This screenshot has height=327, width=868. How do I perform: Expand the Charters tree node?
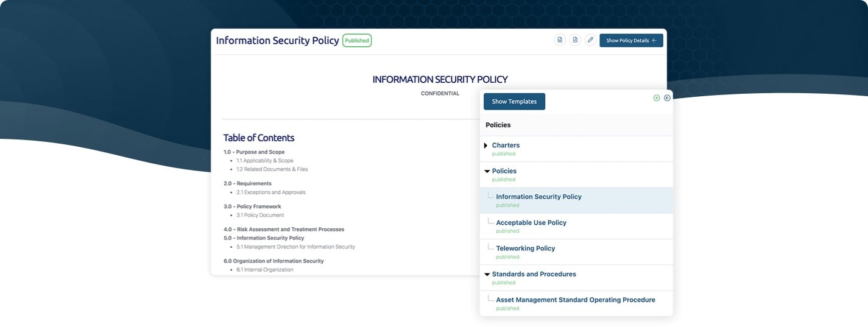click(485, 146)
